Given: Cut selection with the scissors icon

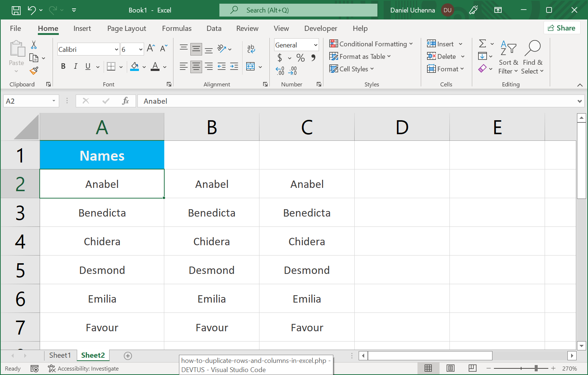Looking at the screenshot, I should pos(34,45).
